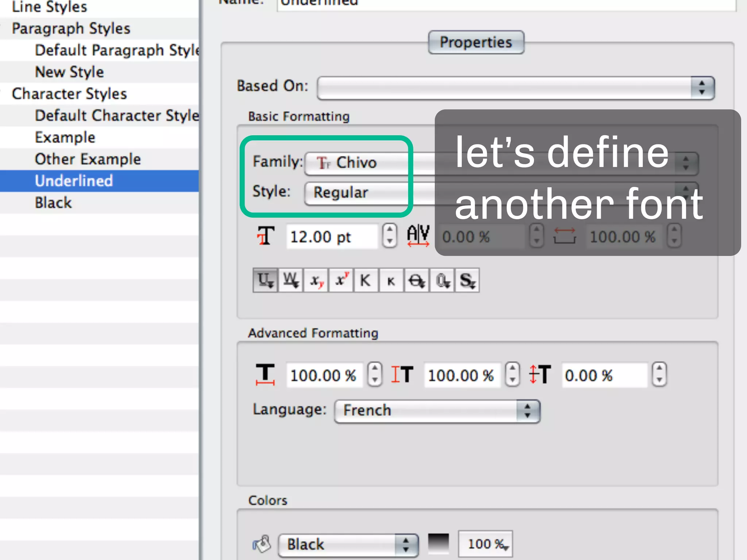
Task: Click the baseline offset 0.00 % field
Action: click(x=604, y=375)
